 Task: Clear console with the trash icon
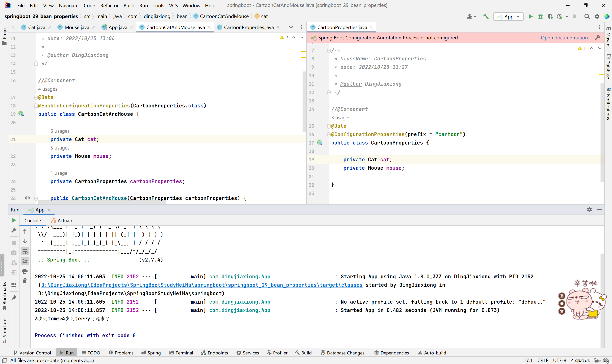[25, 281]
